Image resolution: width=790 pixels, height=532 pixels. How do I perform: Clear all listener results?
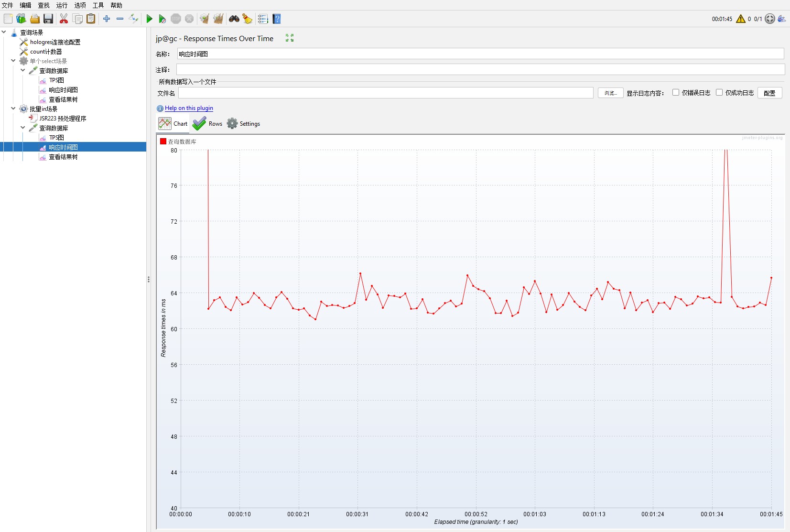[x=218, y=19]
